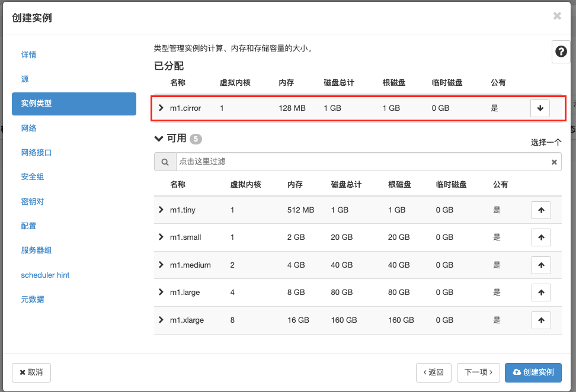Screen dimensions: 576x392
Task: Go to the scheduler hint step
Action: [45, 275]
